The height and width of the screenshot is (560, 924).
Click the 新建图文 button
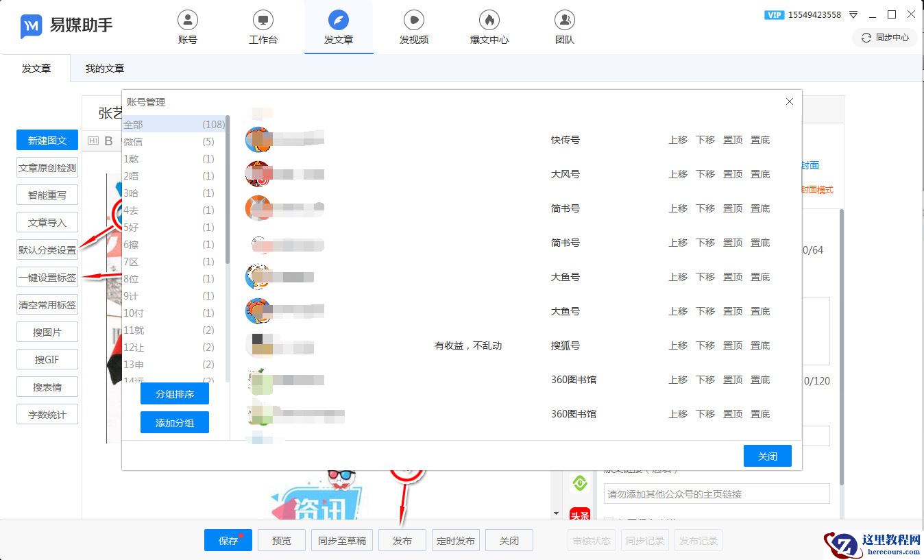coord(47,140)
